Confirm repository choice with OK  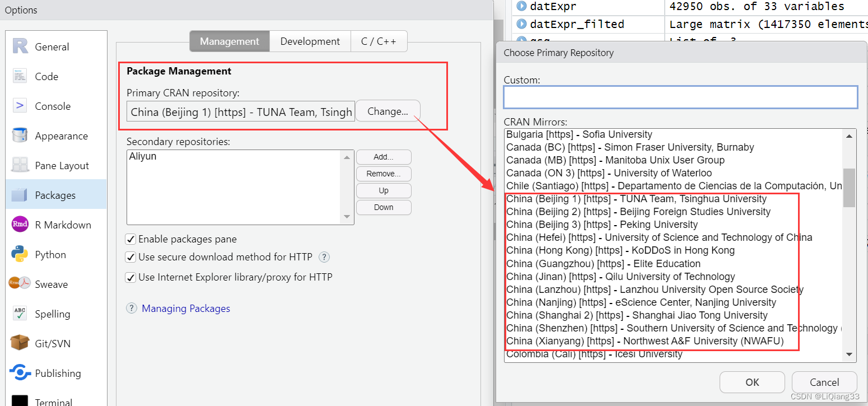click(x=753, y=382)
